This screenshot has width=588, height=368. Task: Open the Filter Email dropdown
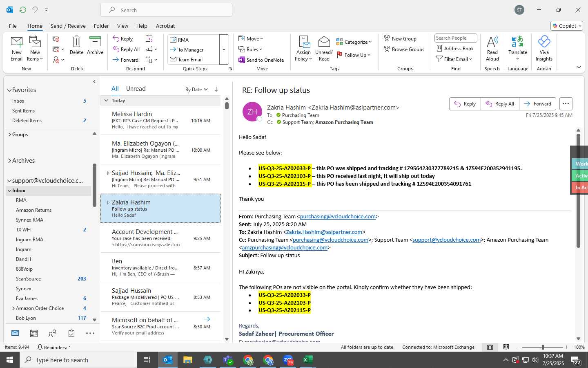pos(454,59)
